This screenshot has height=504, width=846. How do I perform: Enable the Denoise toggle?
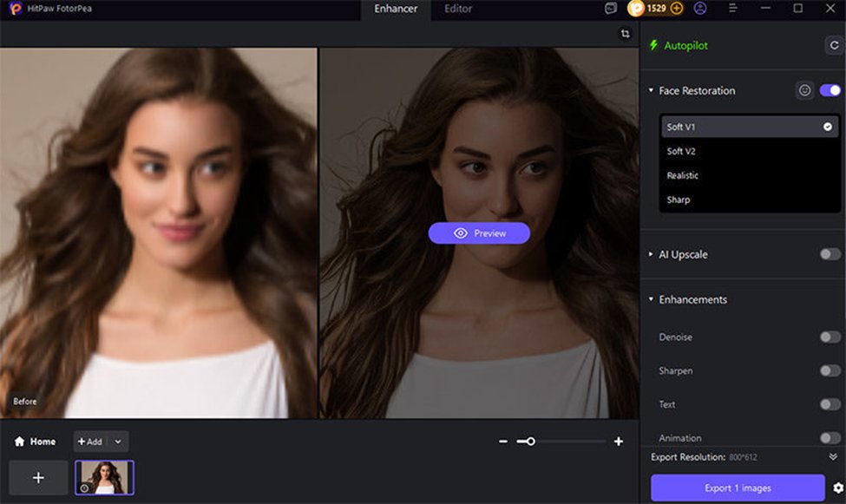tap(830, 337)
